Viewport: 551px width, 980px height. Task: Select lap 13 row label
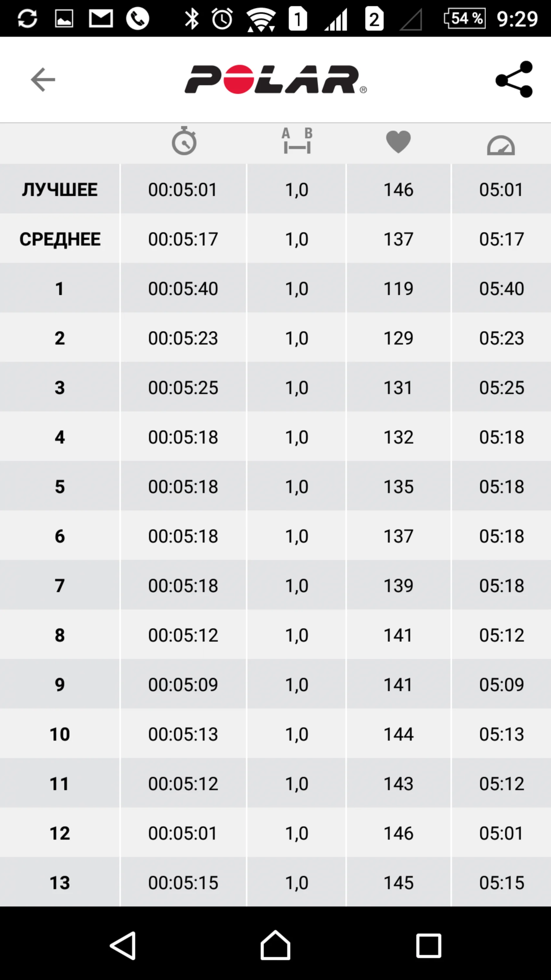[60, 883]
